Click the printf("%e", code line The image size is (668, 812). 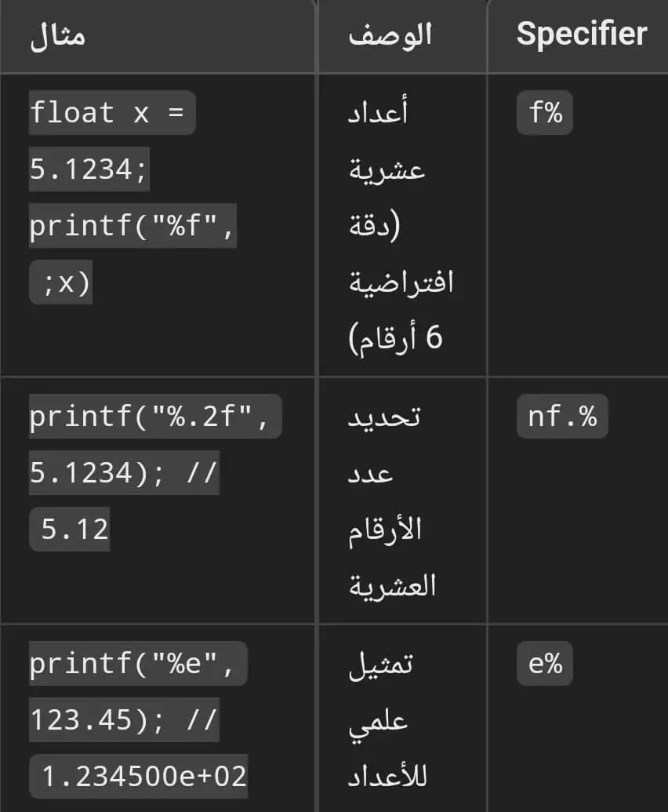coord(138,664)
